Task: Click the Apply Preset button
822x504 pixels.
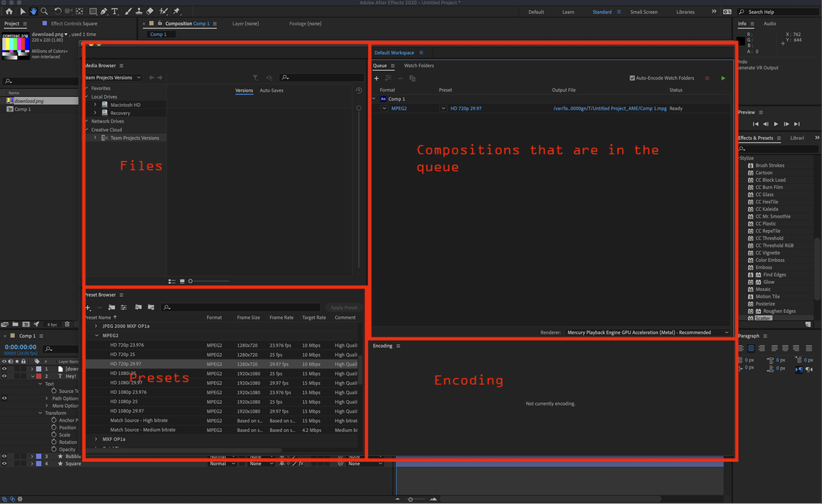Action: pos(344,308)
